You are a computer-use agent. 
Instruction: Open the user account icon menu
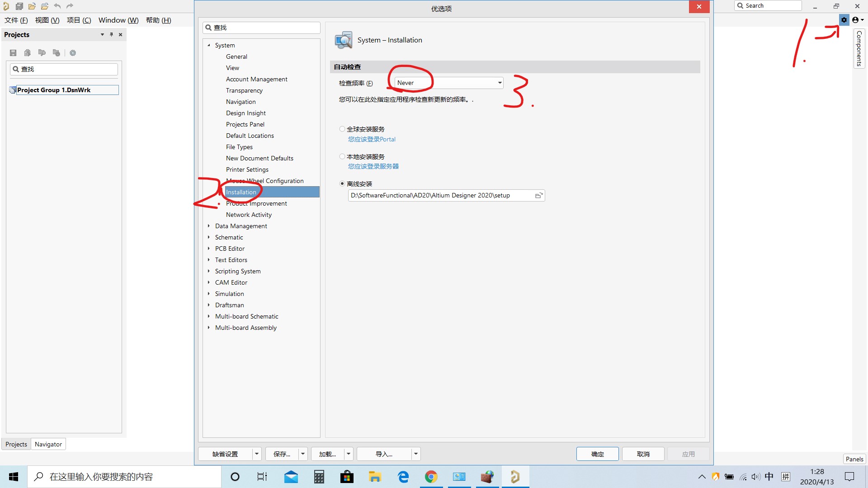click(x=858, y=20)
